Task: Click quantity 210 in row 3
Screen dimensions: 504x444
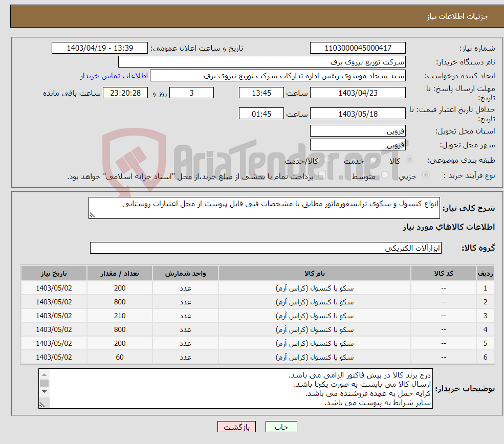Action: pos(120,316)
